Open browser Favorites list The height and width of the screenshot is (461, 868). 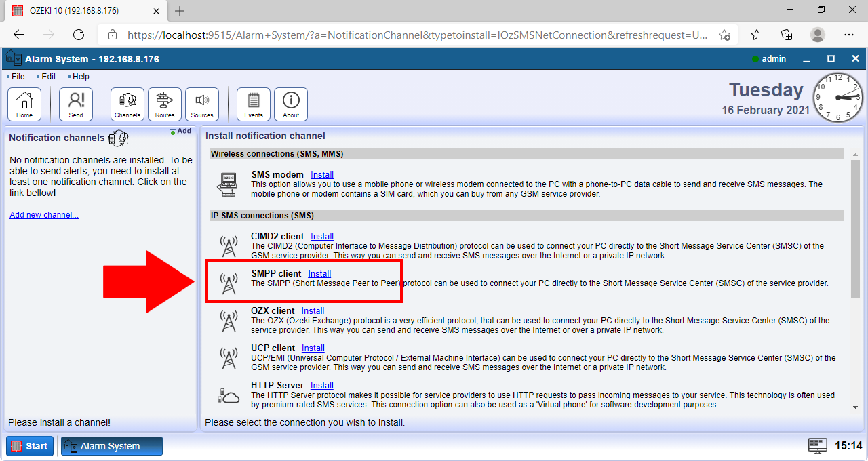tap(757, 35)
